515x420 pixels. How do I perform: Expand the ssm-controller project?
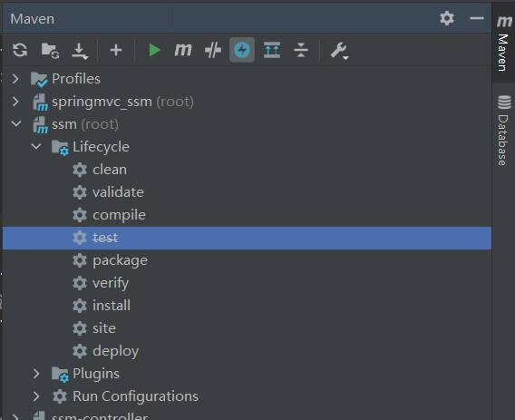(15, 416)
